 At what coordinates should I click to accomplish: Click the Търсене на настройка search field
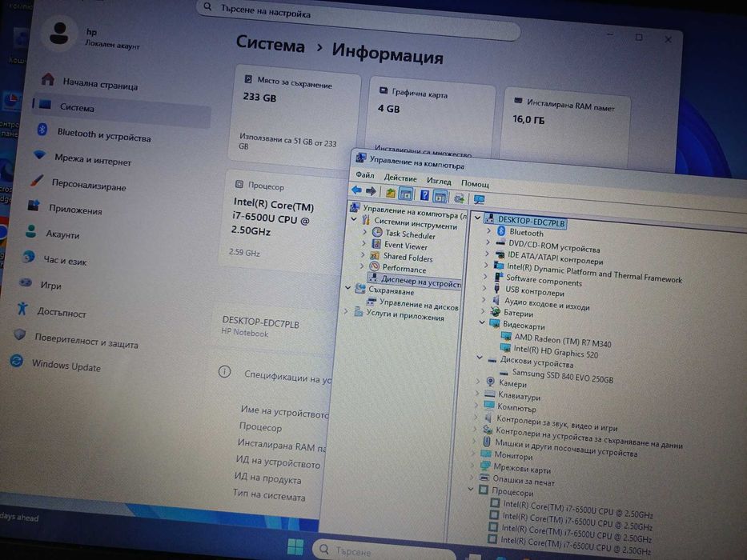[x=358, y=18]
